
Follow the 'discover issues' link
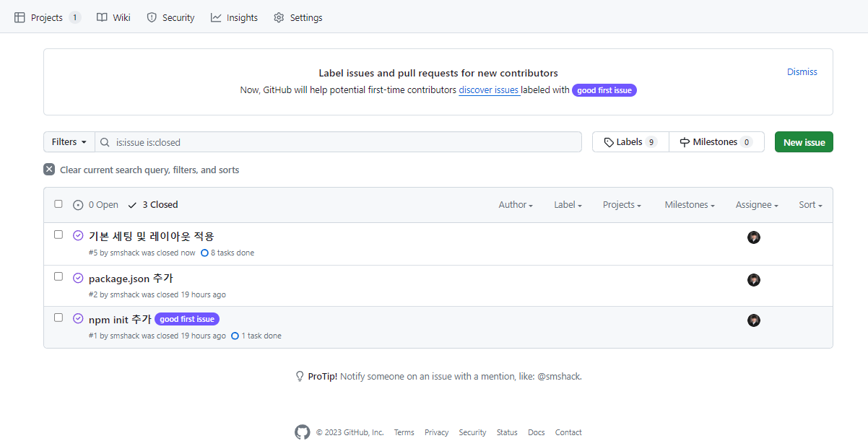tap(489, 90)
